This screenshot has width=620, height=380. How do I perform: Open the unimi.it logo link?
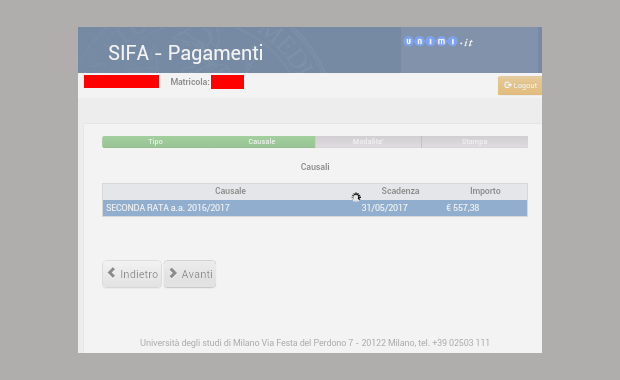point(438,42)
